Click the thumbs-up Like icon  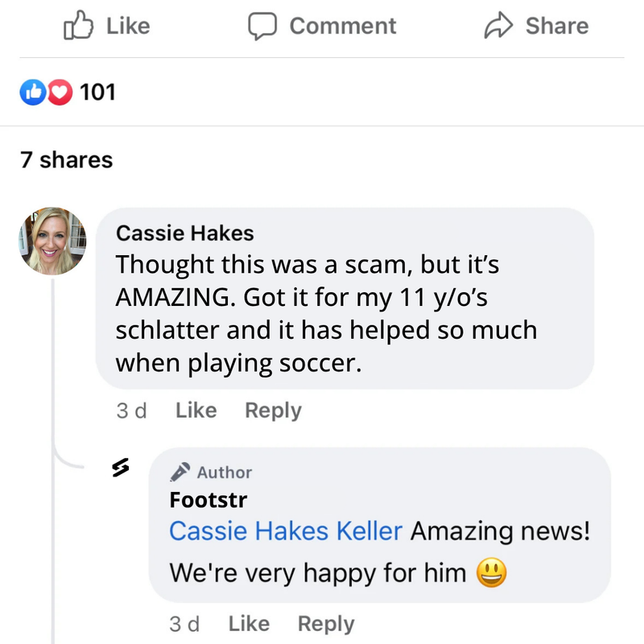pyautogui.click(x=78, y=26)
